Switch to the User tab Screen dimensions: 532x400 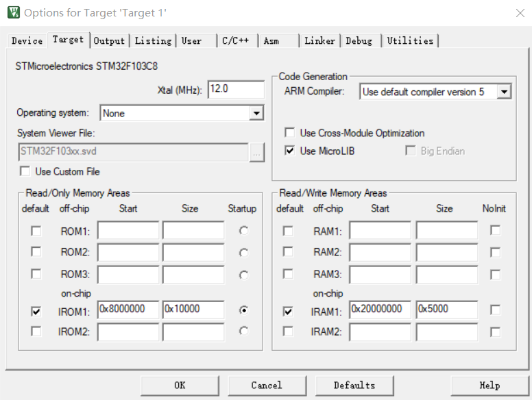pos(196,40)
